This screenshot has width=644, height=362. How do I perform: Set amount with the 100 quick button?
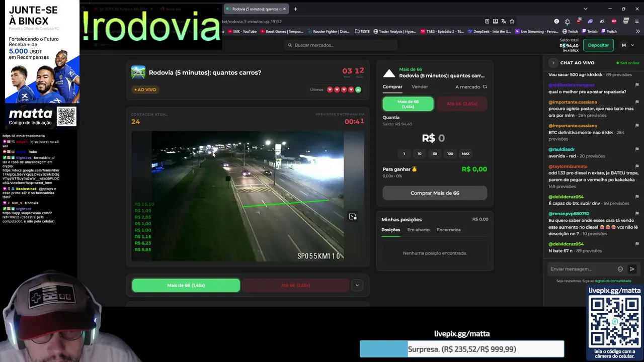click(450, 154)
